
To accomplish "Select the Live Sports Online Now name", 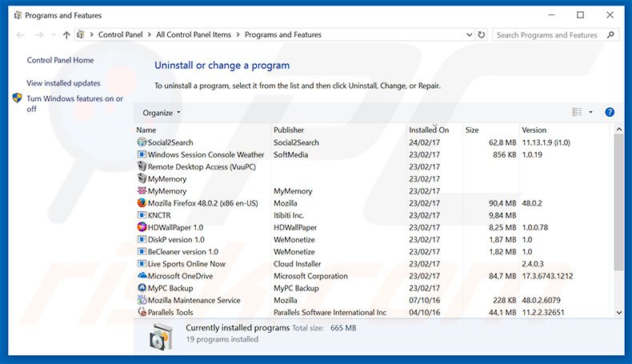I will tap(186, 264).
